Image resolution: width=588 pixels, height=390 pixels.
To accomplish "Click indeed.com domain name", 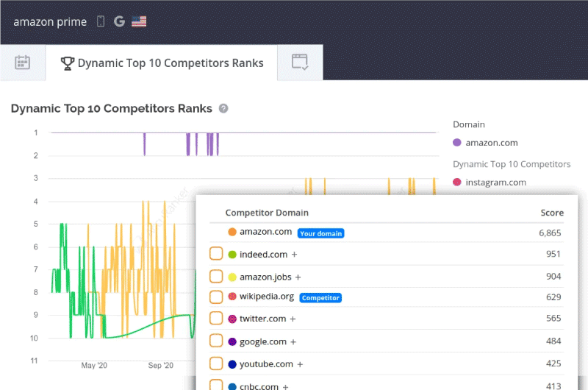I will click(x=264, y=255).
